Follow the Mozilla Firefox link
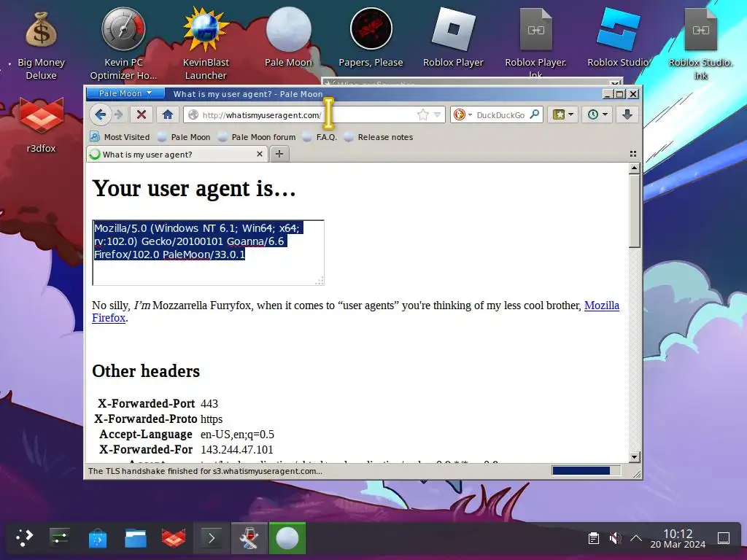 (x=602, y=306)
